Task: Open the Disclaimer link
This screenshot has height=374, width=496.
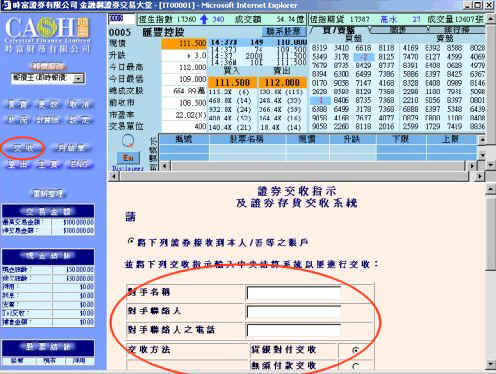Action: pyautogui.click(x=128, y=168)
